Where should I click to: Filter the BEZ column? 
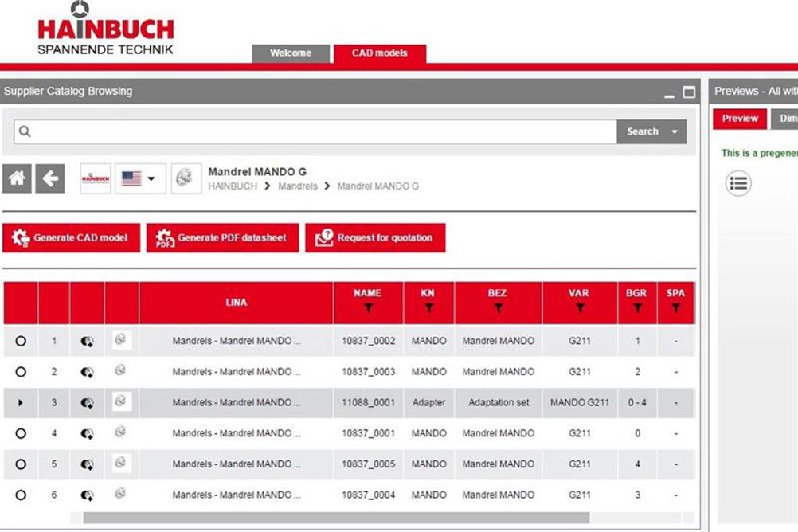499,308
